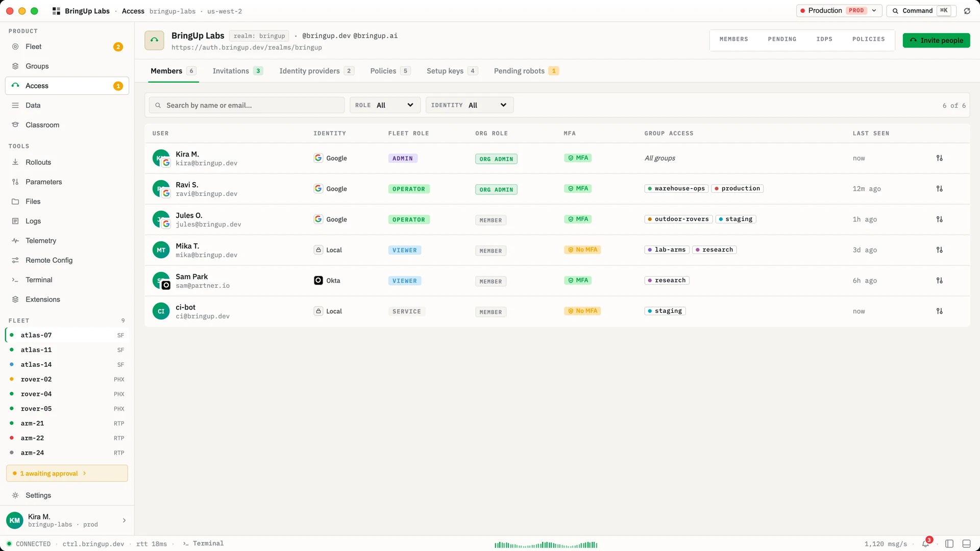Viewport: 980px width, 551px height.
Task: Toggle the bottom panel layout icon
Action: (966, 544)
